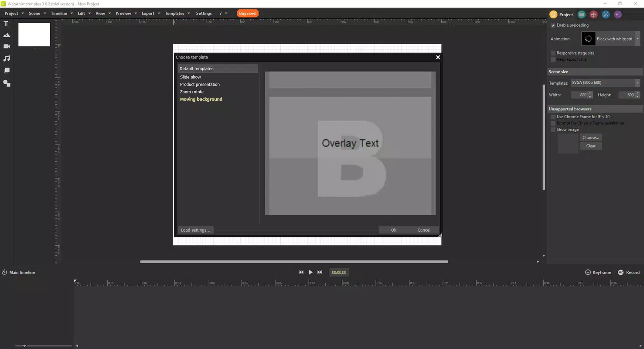The width and height of the screenshot is (644, 349).
Task: Click the canvas scroll right arrow
Action: [538, 262]
